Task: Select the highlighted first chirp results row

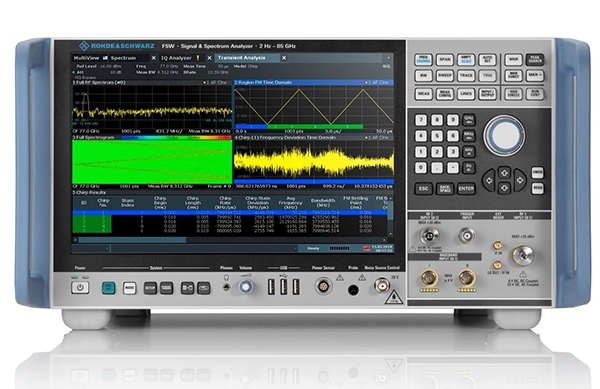Action: [230, 212]
